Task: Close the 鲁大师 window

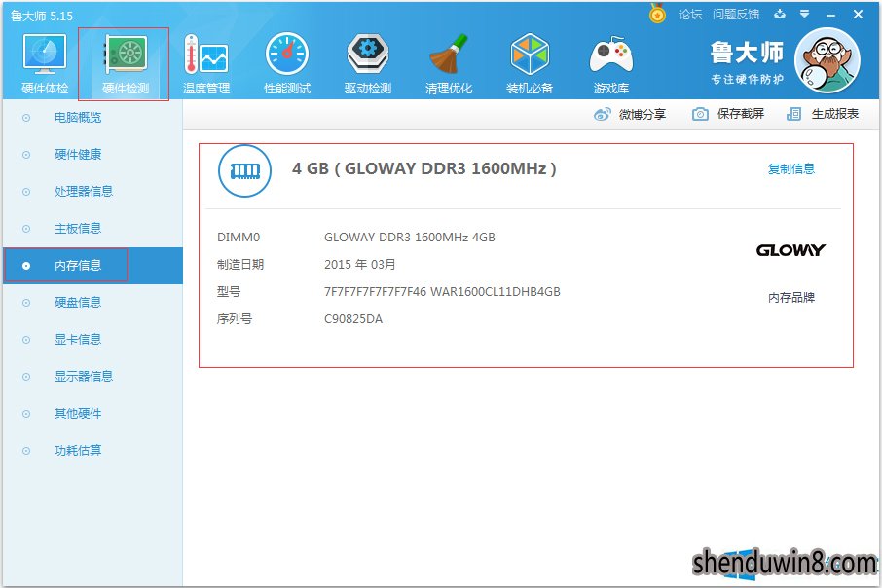Action: [858, 14]
